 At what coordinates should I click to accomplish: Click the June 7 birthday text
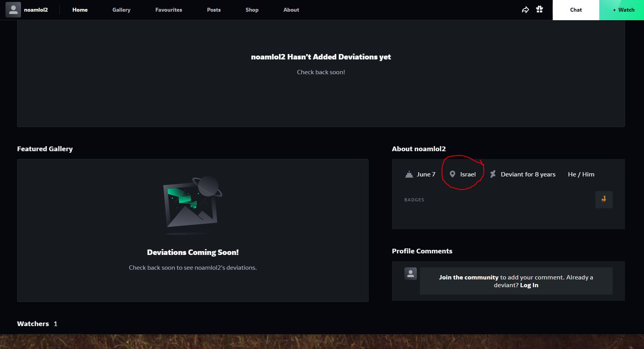[x=426, y=174]
